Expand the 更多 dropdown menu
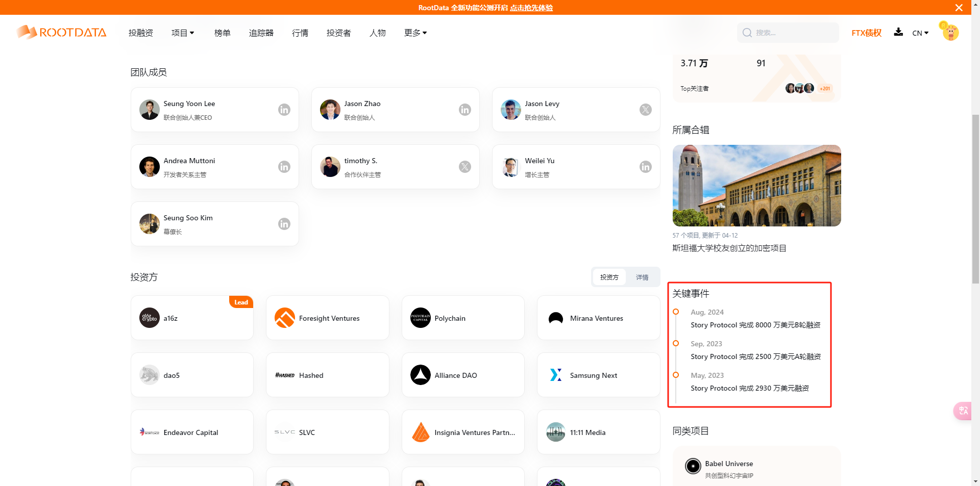Image resolution: width=980 pixels, height=486 pixels. (x=415, y=33)
